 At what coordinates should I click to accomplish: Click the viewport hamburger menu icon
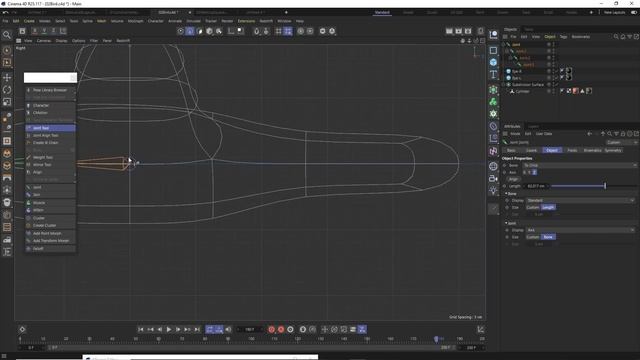(18, 41)
